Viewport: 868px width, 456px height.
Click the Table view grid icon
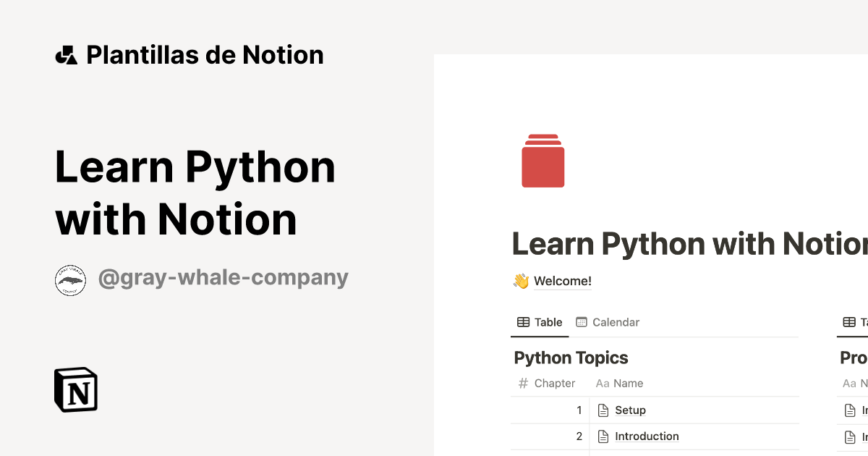522,321
